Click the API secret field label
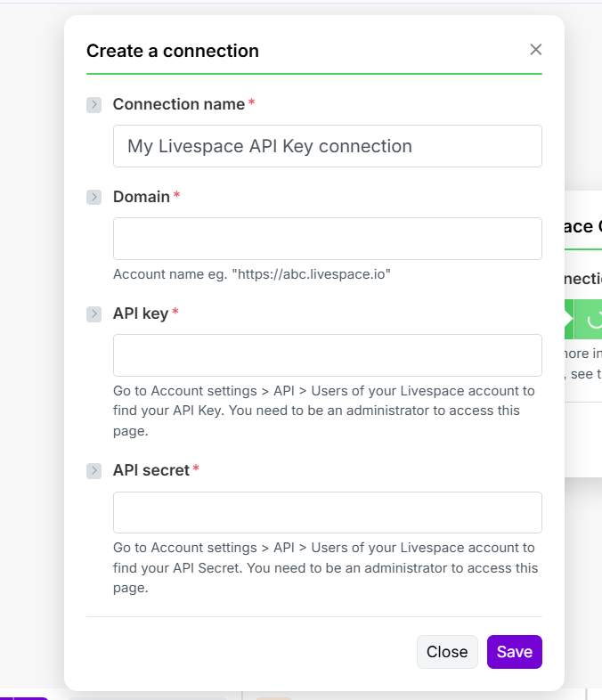The width and height of the screenshot is (602, 700). click(x=150, y=470)
